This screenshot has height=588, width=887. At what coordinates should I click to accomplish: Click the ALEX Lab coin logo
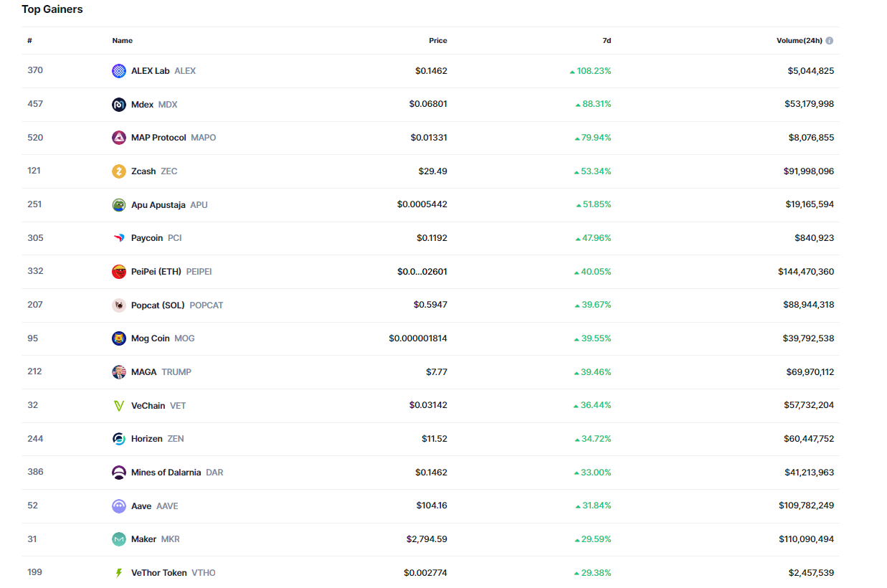119,71
